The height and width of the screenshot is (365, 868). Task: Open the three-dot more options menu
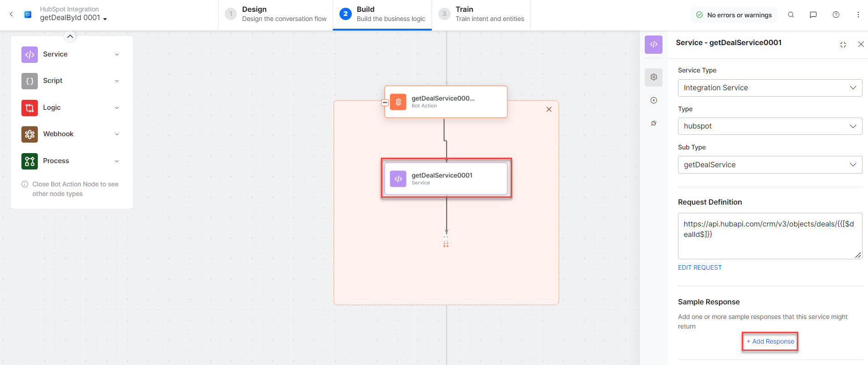[x=858, y=15]
